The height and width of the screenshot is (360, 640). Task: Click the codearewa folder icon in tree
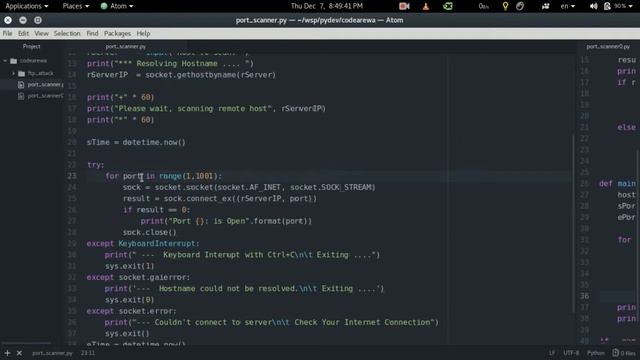click(x=13, y=61)
